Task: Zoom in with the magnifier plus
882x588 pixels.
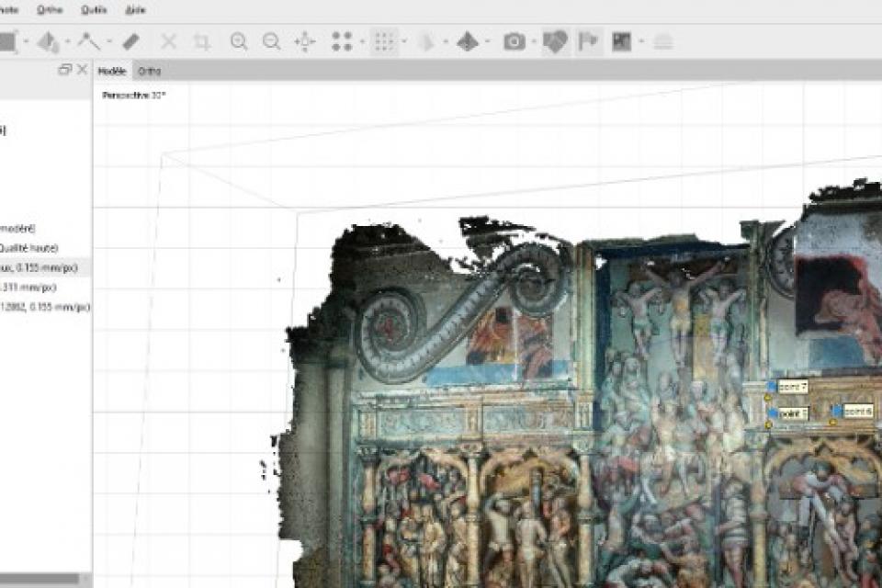Action: (x=239, y=41)
